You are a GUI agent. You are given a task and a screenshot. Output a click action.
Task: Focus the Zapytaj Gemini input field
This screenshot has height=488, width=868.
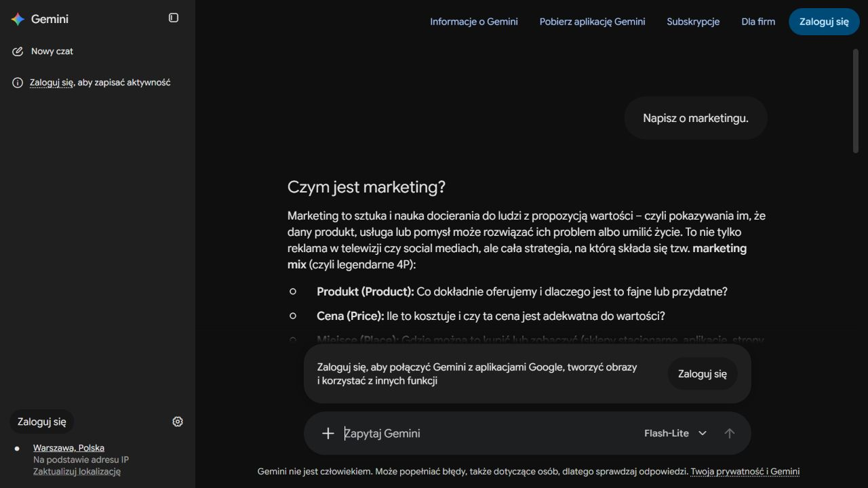click(488, 433)
